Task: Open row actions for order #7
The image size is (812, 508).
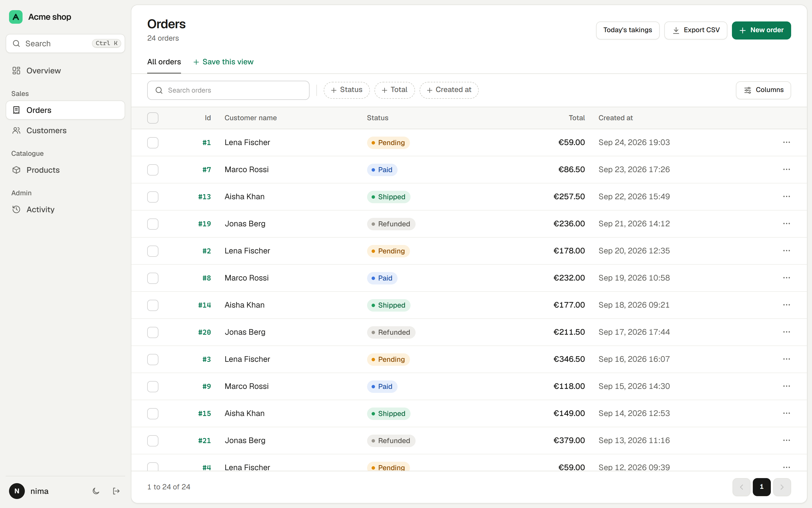Action: [x=787, y=169]
